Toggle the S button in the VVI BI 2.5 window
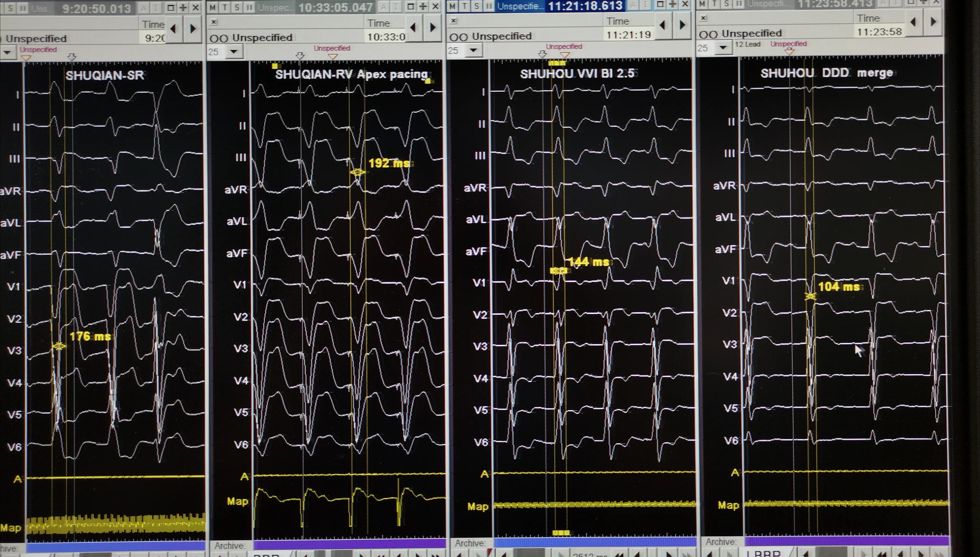 (x=476, y=6)
